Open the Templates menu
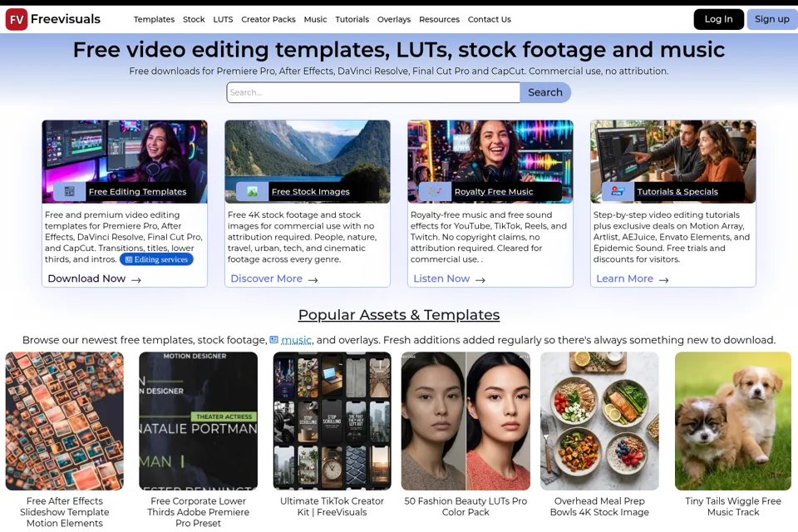The width and height of the screenshot is (798, 532). (x=155, y=19)
